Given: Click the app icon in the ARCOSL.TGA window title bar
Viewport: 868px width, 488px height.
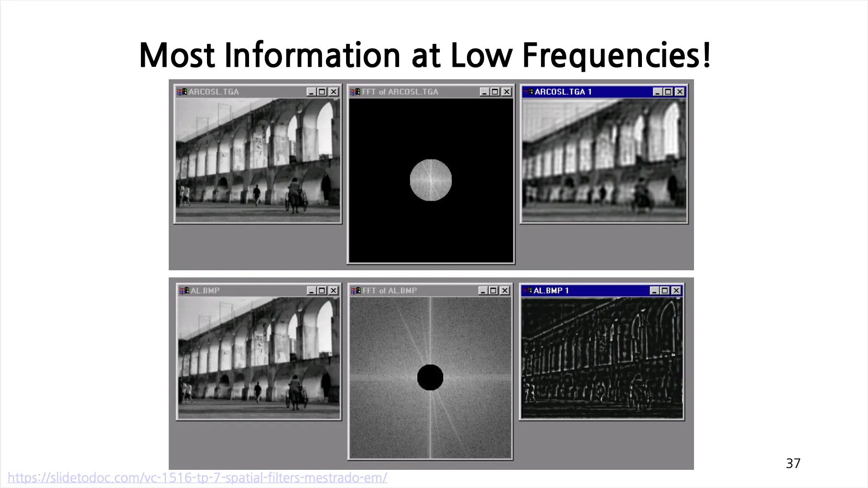Looking at the screenshot, I should coord(182,92).
